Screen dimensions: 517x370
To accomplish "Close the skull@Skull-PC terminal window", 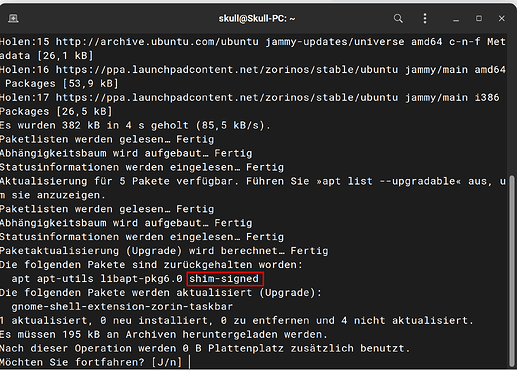I will point(502,18).
